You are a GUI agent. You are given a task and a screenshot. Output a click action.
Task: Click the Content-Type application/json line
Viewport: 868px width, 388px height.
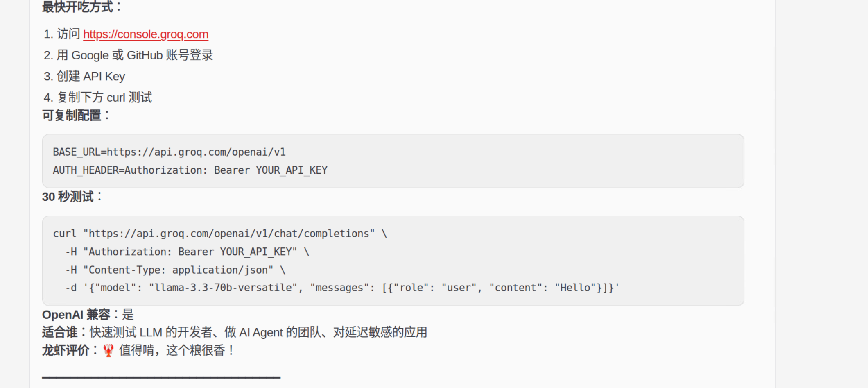click(x=175, y=270)
